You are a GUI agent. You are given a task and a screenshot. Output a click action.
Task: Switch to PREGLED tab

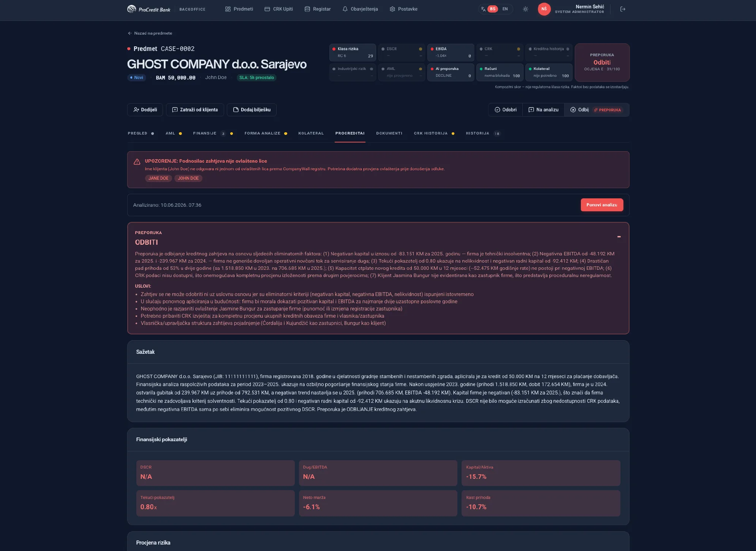[x=141, y=133]
